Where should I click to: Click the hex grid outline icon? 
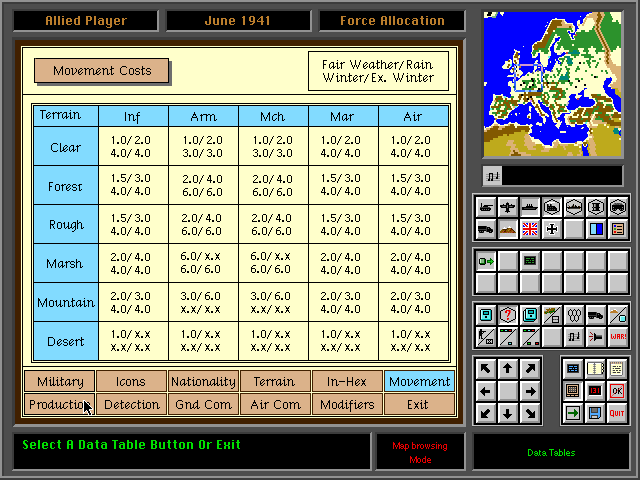click(574, 315)
